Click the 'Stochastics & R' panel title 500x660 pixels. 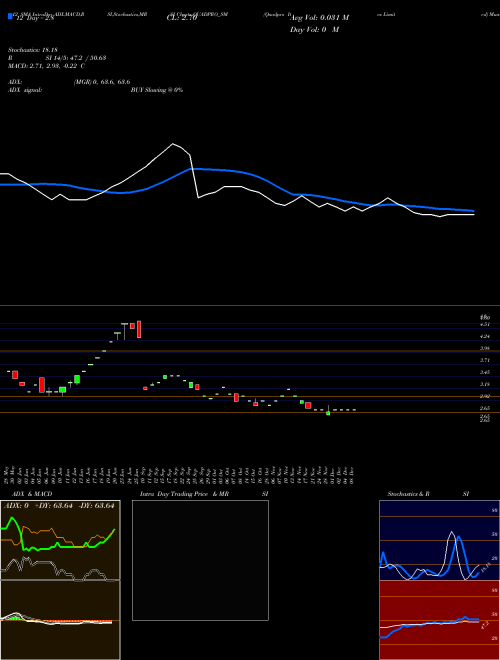[408, 494]
